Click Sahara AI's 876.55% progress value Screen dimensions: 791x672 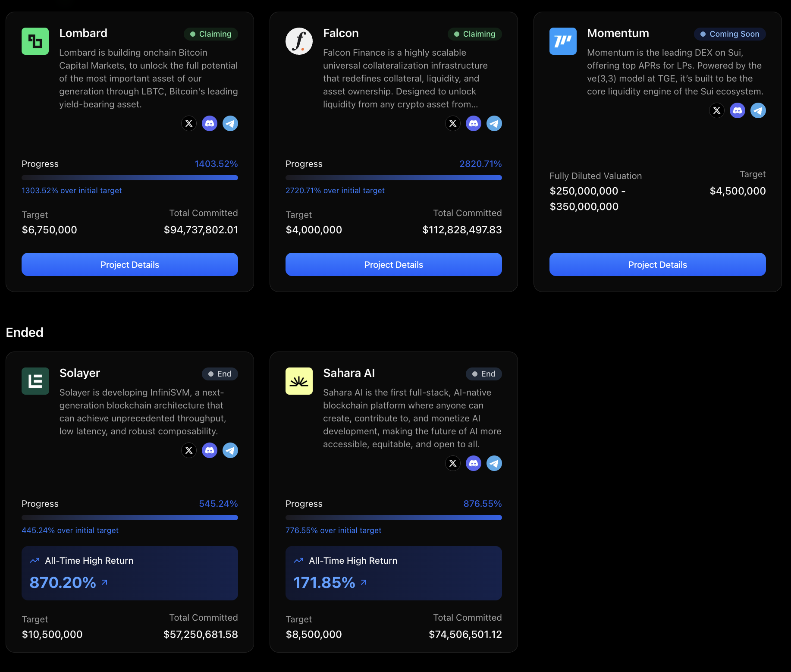pos(483,504)
